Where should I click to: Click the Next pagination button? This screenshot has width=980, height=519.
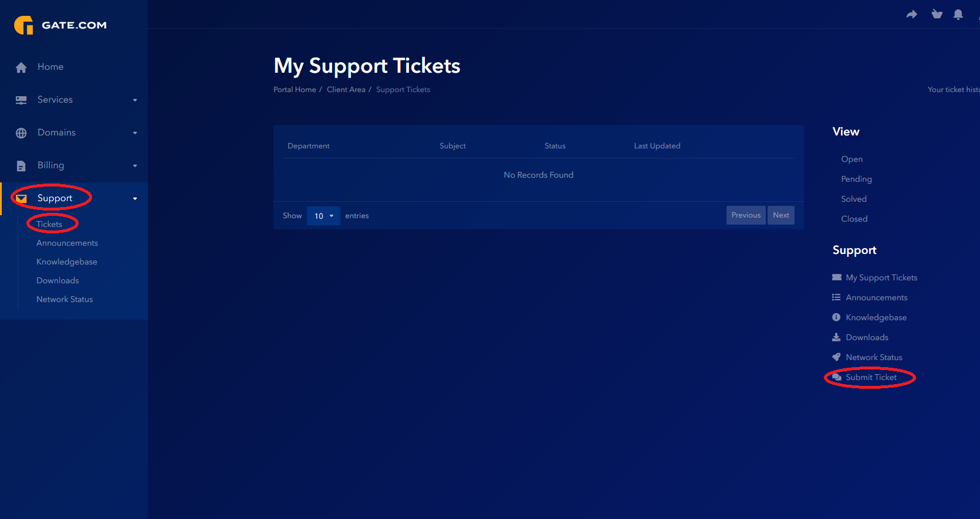(781, 215)
